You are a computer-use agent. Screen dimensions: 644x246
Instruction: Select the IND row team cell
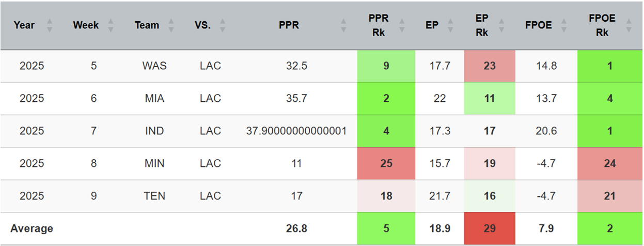pos(154,131)
